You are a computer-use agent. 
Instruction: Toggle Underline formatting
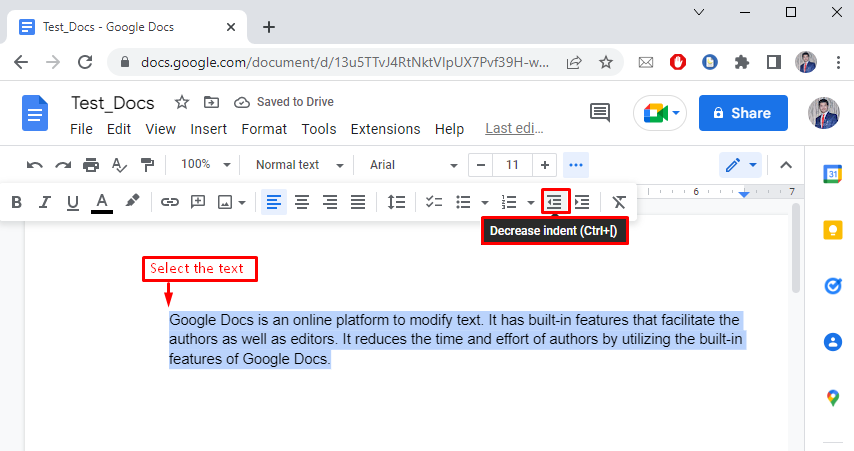click(72, 203)
